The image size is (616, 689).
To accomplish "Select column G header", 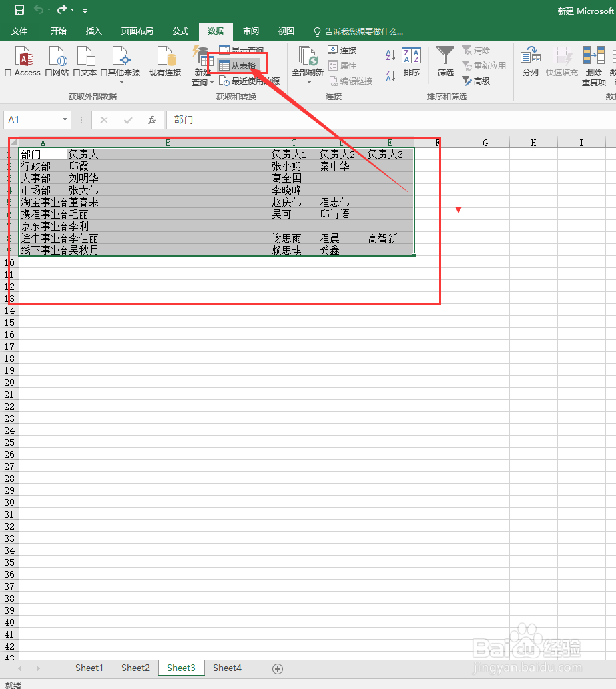I will coord(485,143).
